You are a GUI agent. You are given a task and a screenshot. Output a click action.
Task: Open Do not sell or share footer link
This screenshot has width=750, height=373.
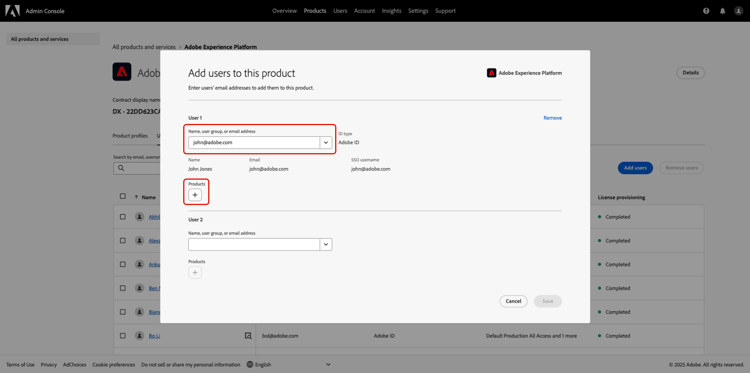coord(191,364)
